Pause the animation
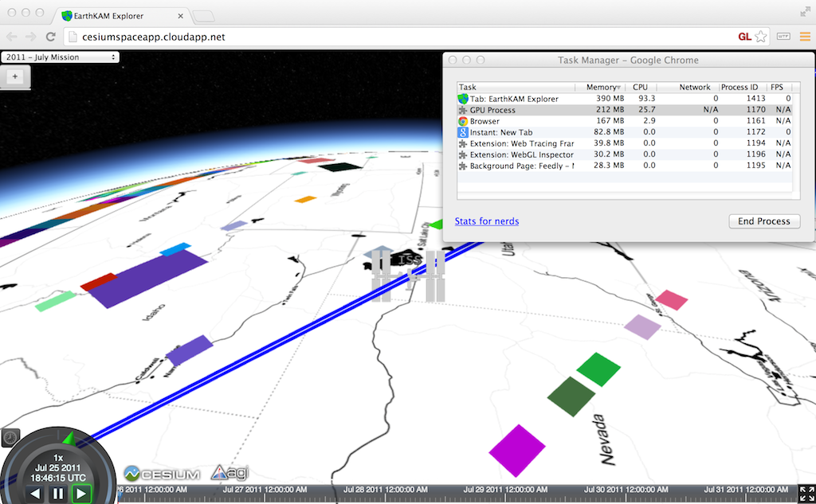 [x=57, y=493]
